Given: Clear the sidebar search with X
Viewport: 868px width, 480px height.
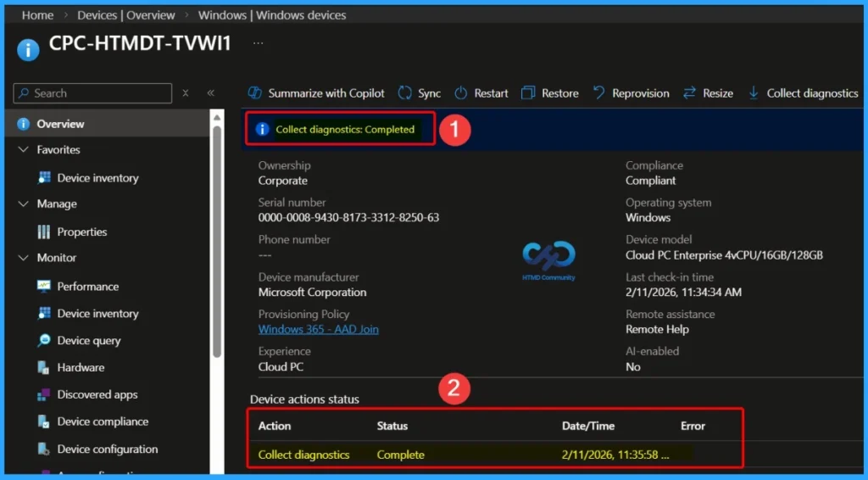Looking at the screenshot, I should pyautogui.click(x=186, y=93).
